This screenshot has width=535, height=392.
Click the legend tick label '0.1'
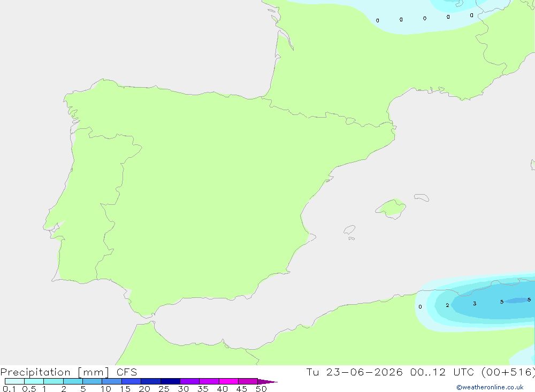pyautogui.click(x=9, y=389)
